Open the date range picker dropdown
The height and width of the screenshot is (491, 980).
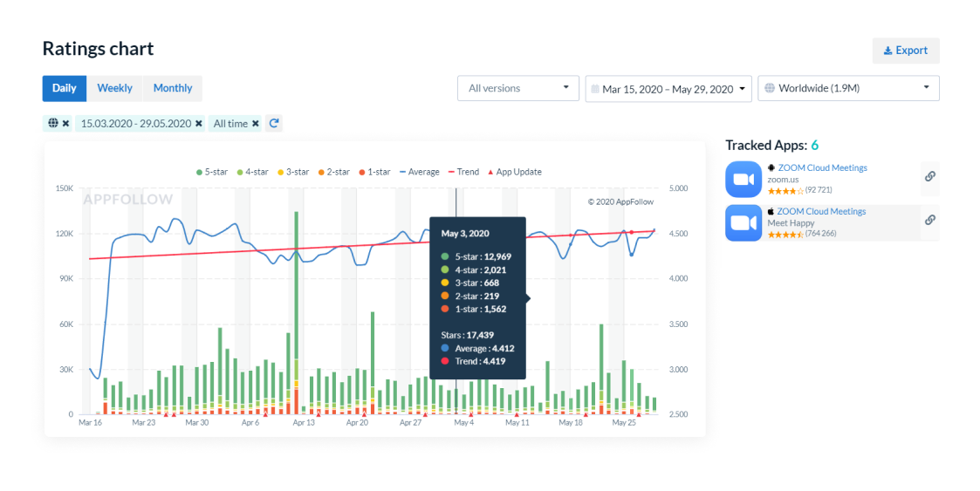(668, 88)
